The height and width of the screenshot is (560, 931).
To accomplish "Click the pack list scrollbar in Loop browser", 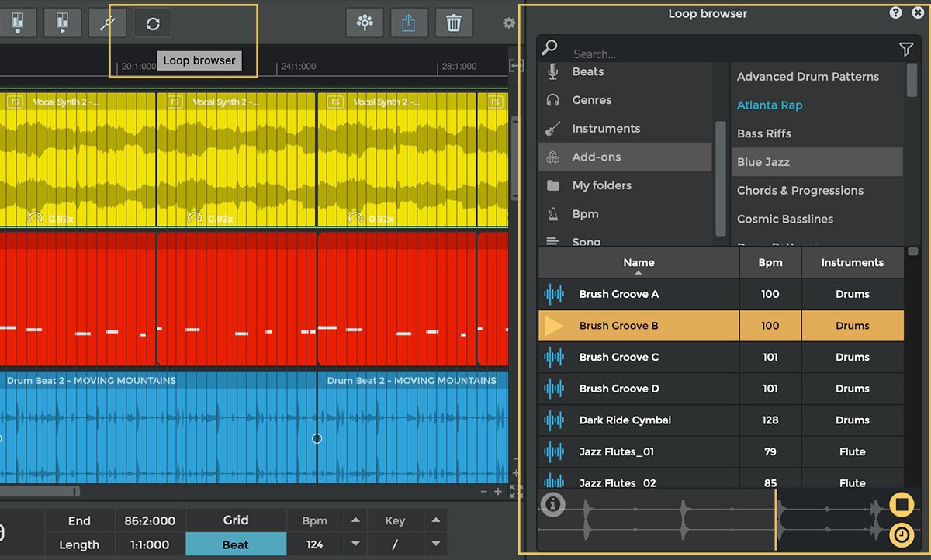I will click(x=912, y=80).
